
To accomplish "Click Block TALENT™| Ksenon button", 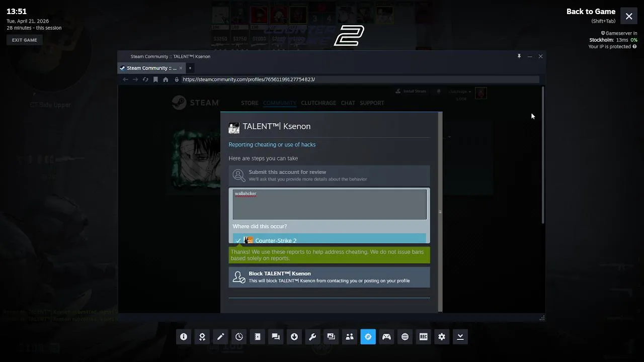I will point(330,277).
